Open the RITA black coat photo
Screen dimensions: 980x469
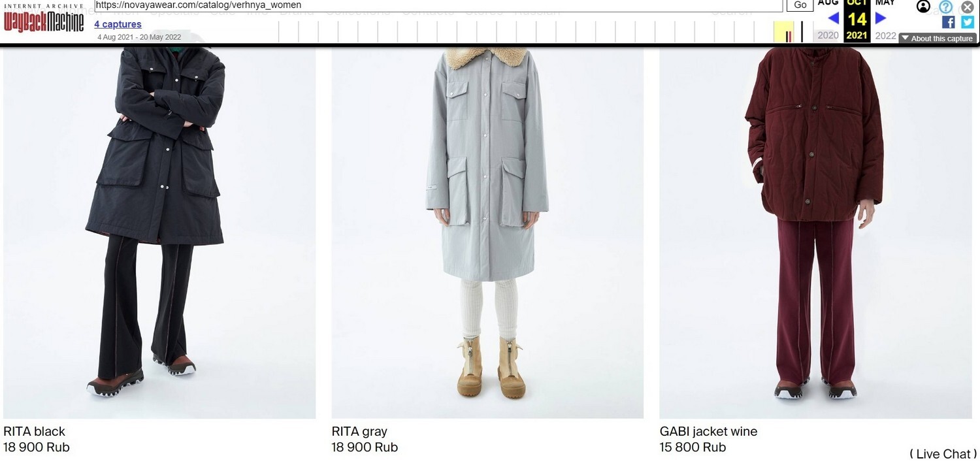[x=159, y=232]
